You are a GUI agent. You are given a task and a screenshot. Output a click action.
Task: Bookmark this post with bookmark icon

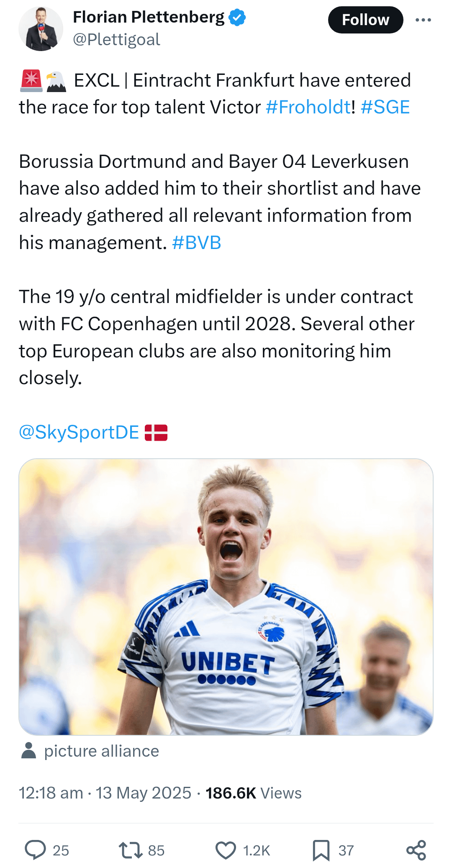pos(321,850)
